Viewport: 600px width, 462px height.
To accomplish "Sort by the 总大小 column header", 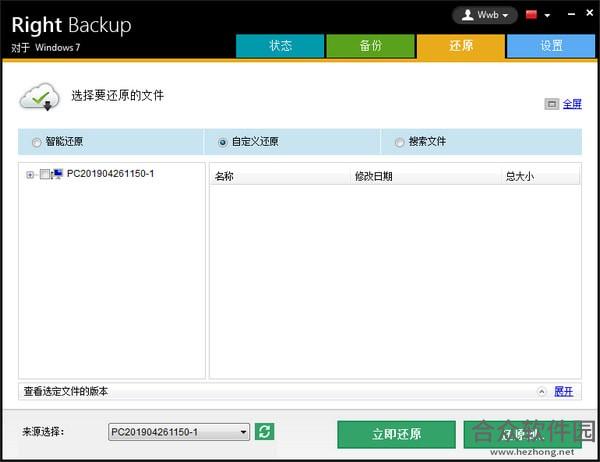I will coord(540,176).
